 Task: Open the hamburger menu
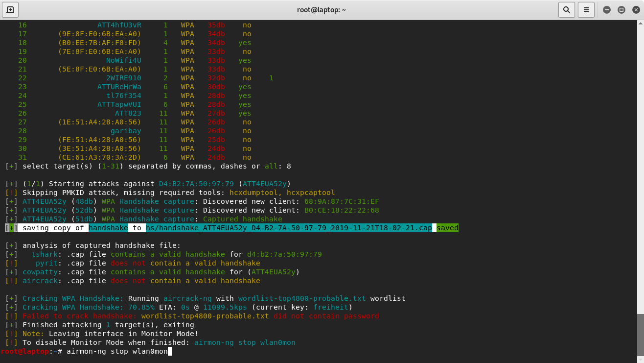click(586, 10)
